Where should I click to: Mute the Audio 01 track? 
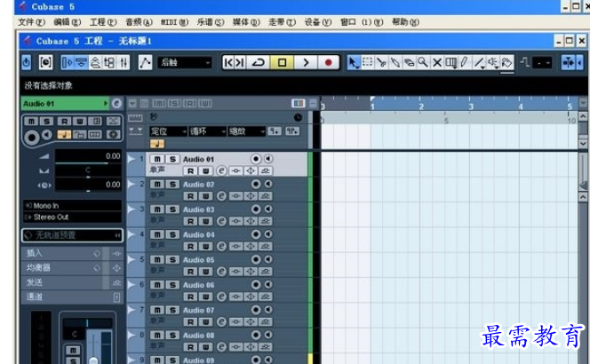157,159
